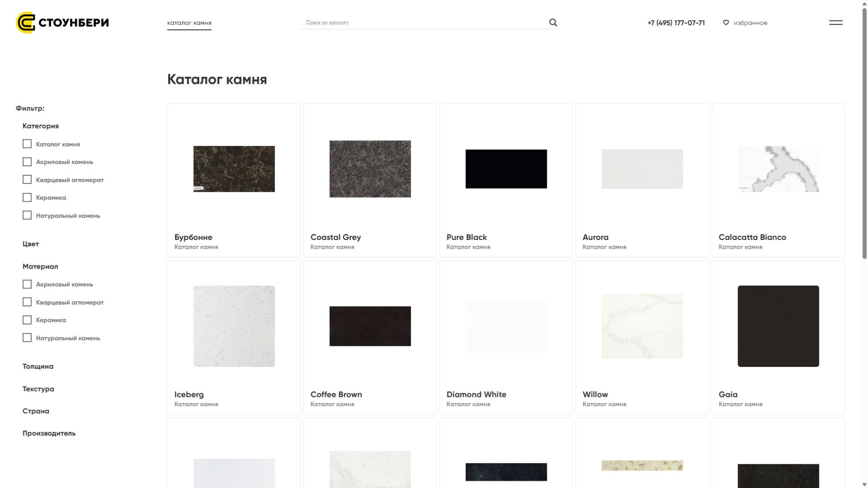This screenshot has width=868, height=488.
Task: Click the избранное heart icon
Action: (726, 22)
